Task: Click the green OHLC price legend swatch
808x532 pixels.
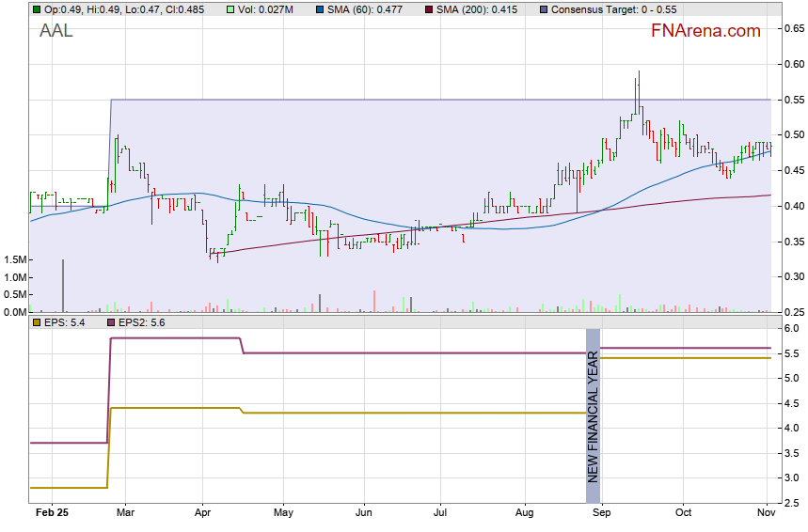Action: click(37, 8)
